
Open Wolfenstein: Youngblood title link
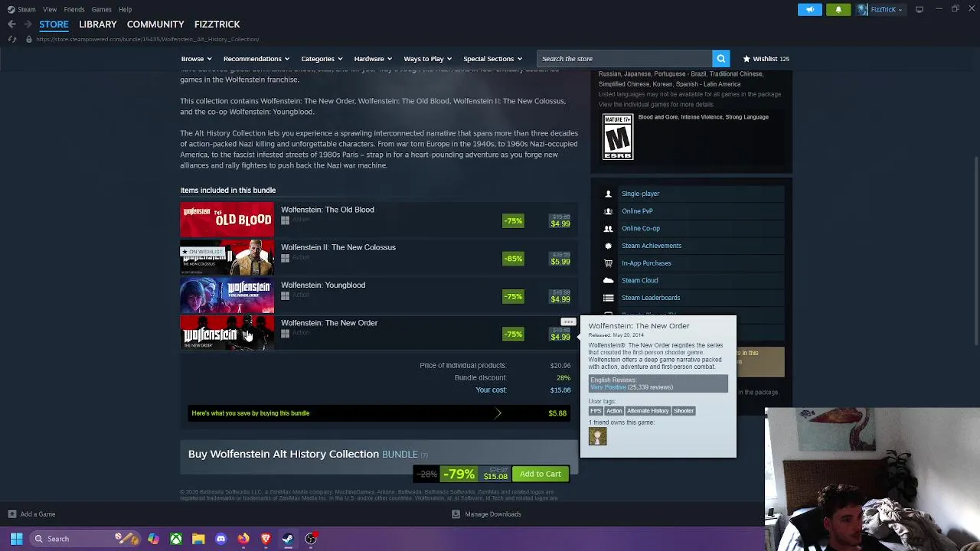pos(323,285)
